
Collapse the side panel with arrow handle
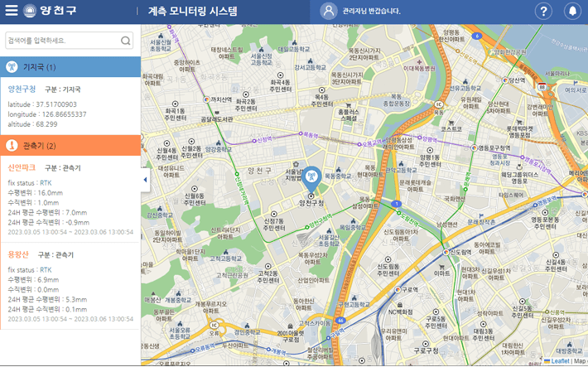pos(145,180)
